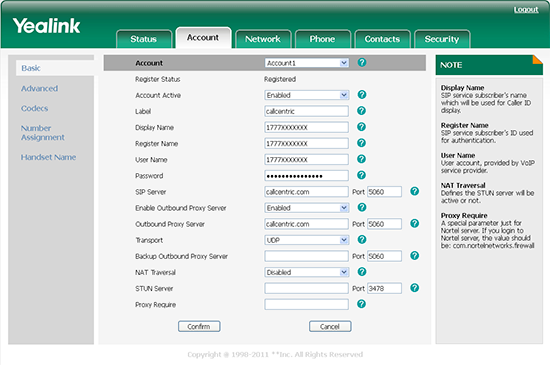Screen dimensions: 550x365
Task: Open help for Backup Outbound Proxy Server
Action: click(x=415, y=256)
